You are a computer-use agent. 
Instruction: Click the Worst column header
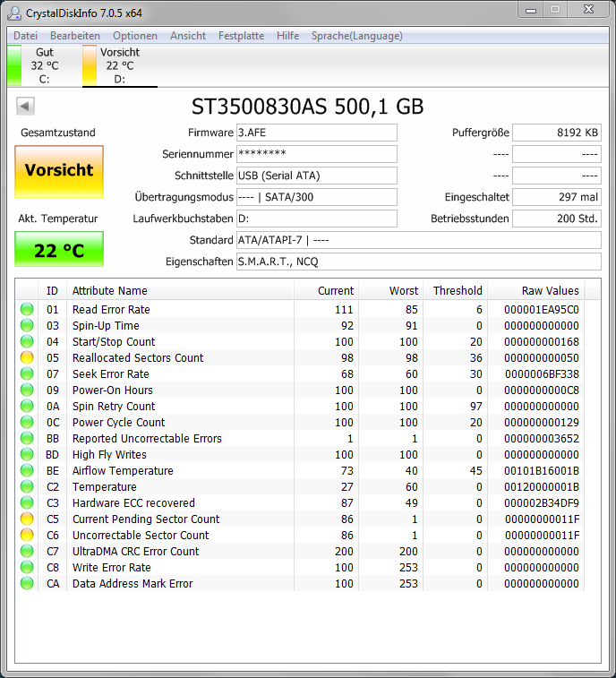[390, 290]
